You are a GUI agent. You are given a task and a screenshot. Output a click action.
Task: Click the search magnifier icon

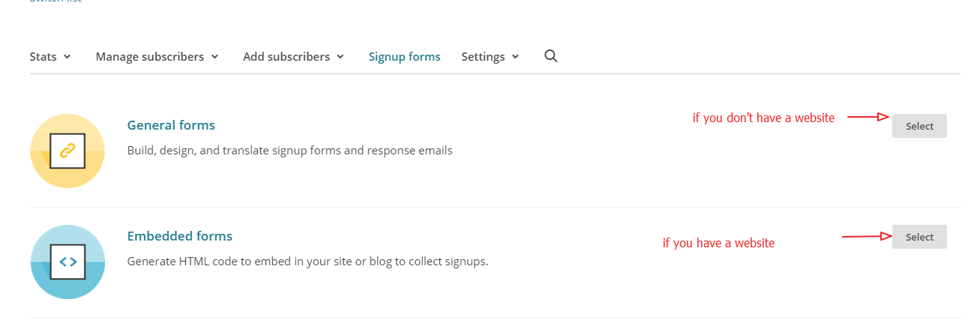coord(550,56)
